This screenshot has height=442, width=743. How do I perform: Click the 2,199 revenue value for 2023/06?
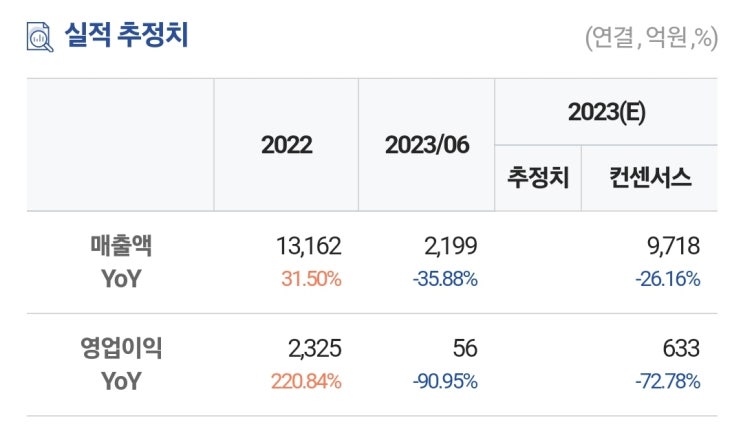pos(450,246)
